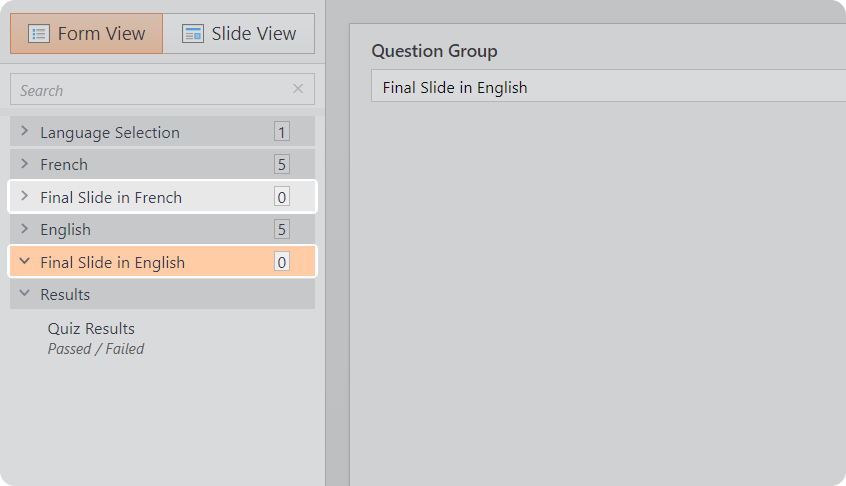Click the Final Slide in English count badge
This screenshot has width=846, height=486.
(282, 263)
